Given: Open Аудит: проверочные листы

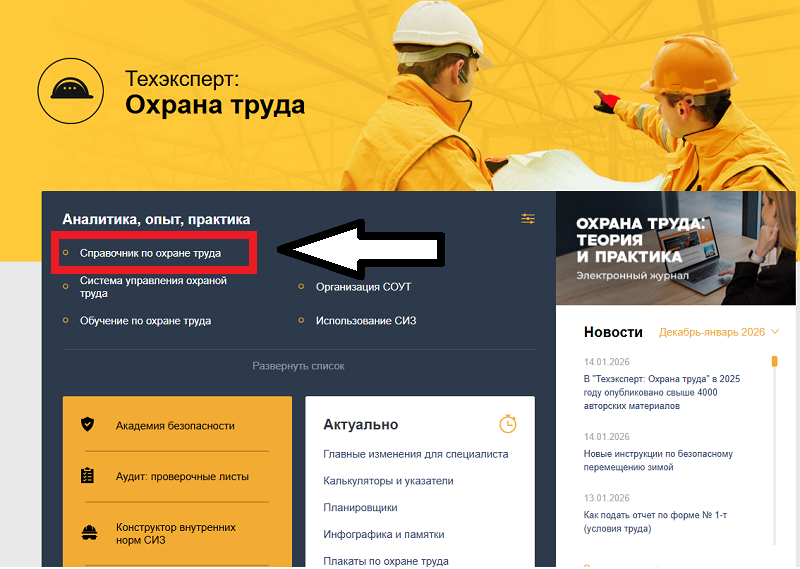Looking at the screenshot, I should (182, 477).
